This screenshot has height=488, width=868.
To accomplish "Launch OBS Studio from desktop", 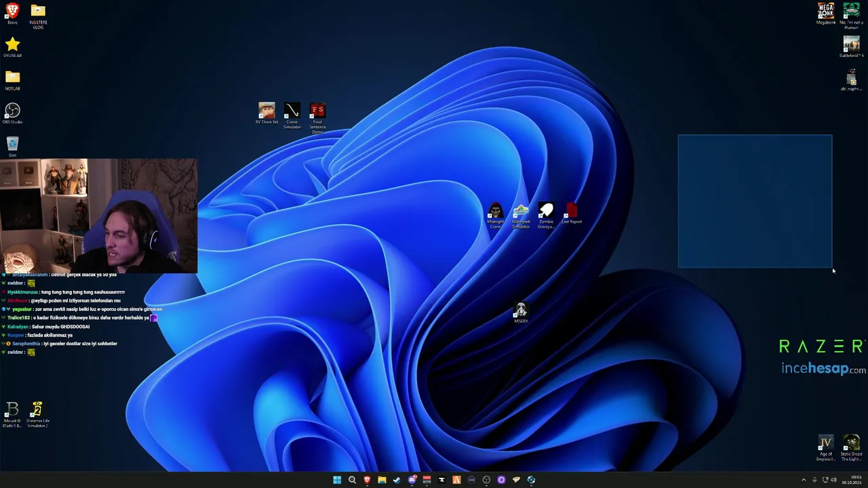I will tap(12, 113).
